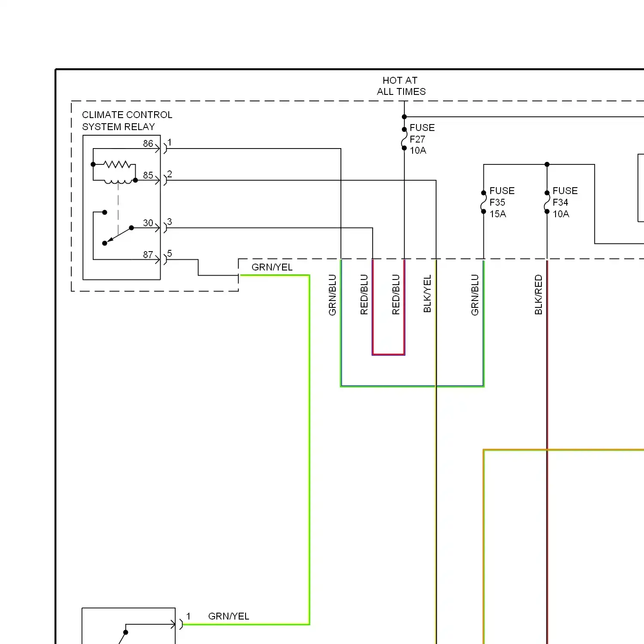
Task: Click relay terminal number 86
Action: pos(148,143)
